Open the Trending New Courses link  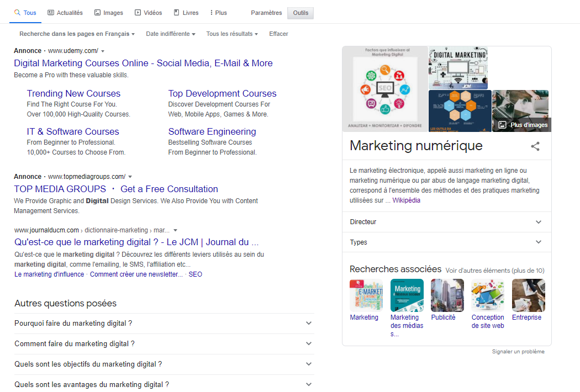(x=73, y=93)
